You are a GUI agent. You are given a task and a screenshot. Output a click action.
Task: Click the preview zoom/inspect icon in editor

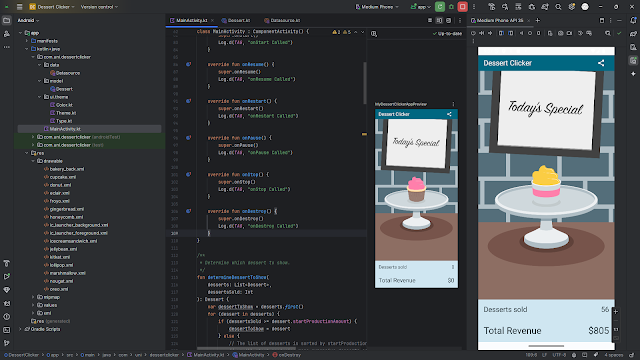pyautogui.click(x=374, y=34)
